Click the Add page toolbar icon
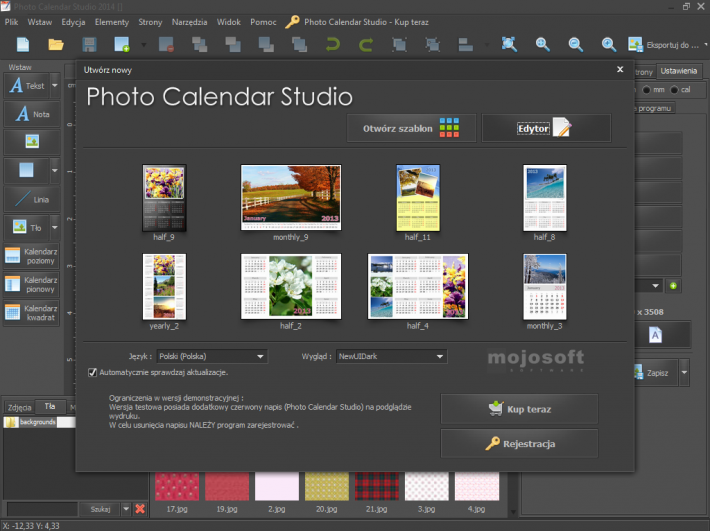The width and height of the screenshot is (710, 531). coord(122,45)
